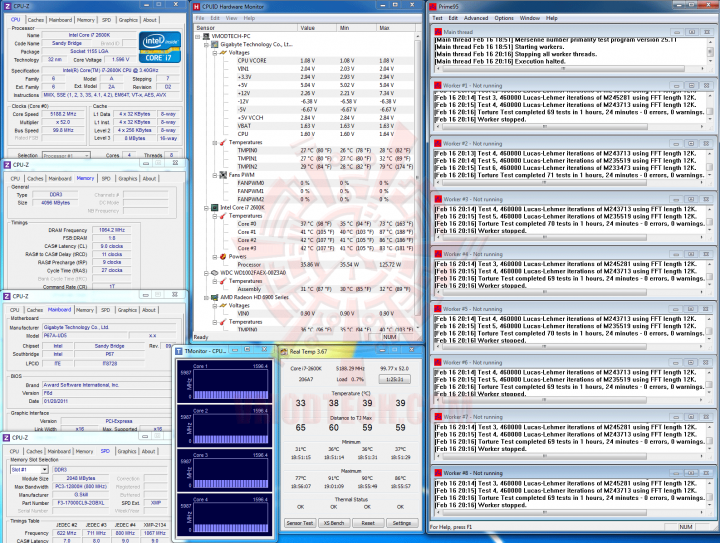This screenshot has height=543, width=720.
Task: Open the Edit menu in Prime95
Action: 453,18
